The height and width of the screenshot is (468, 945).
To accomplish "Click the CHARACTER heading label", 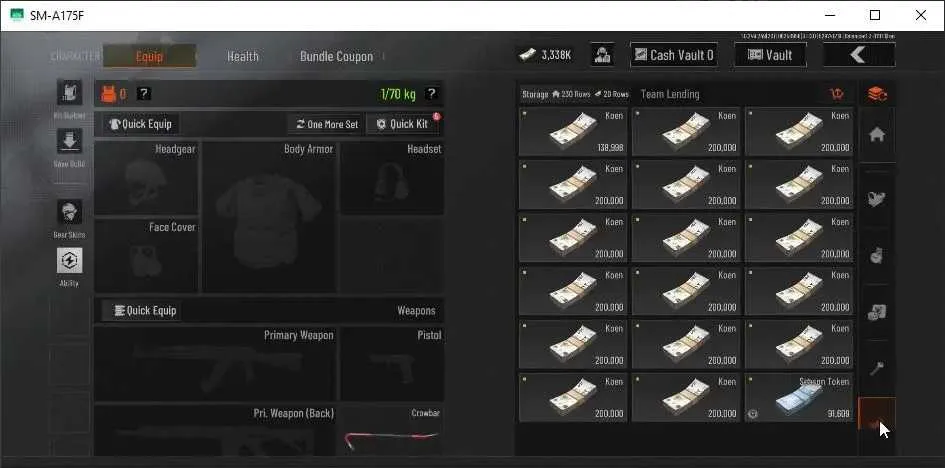I will (x=75, y=56).
